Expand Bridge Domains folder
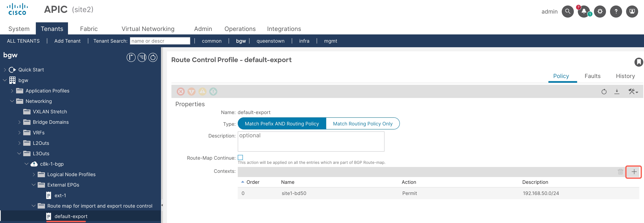Image resolution: width=644 pixels, height=223 pixels. pyautogui.click(x=19, y=122)
